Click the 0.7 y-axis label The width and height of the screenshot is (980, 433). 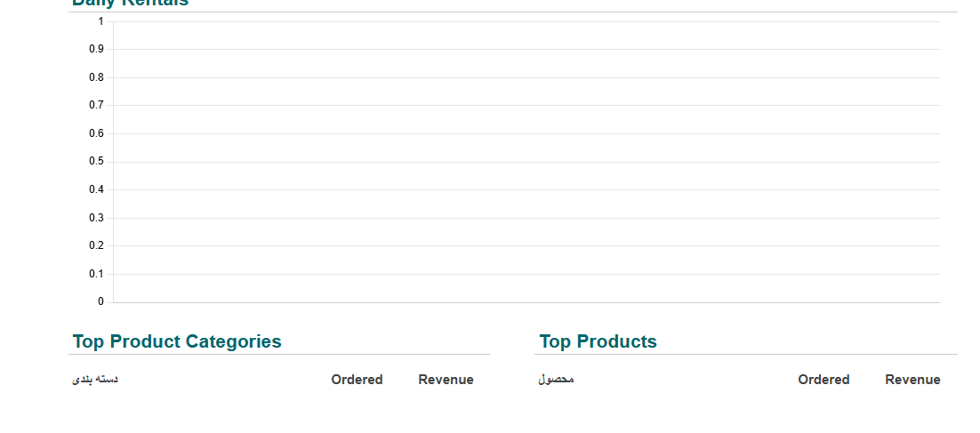pos(96,105)
